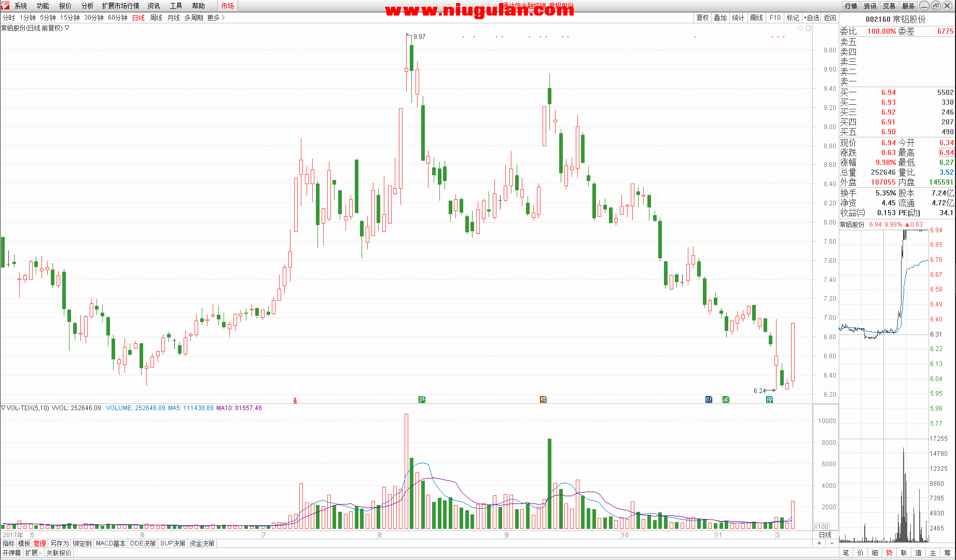Open the 指标 indicator tab

pyautogui.click(x=9, y=543)
